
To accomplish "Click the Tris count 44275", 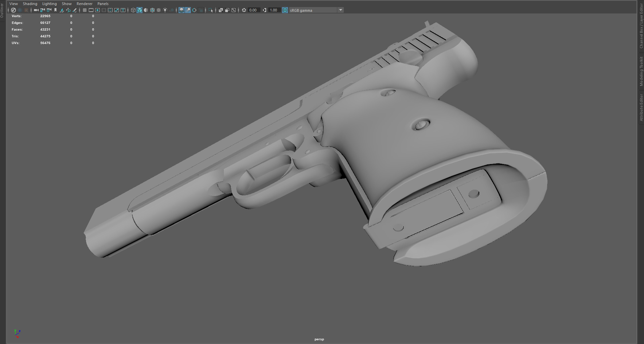I will 45,36.
